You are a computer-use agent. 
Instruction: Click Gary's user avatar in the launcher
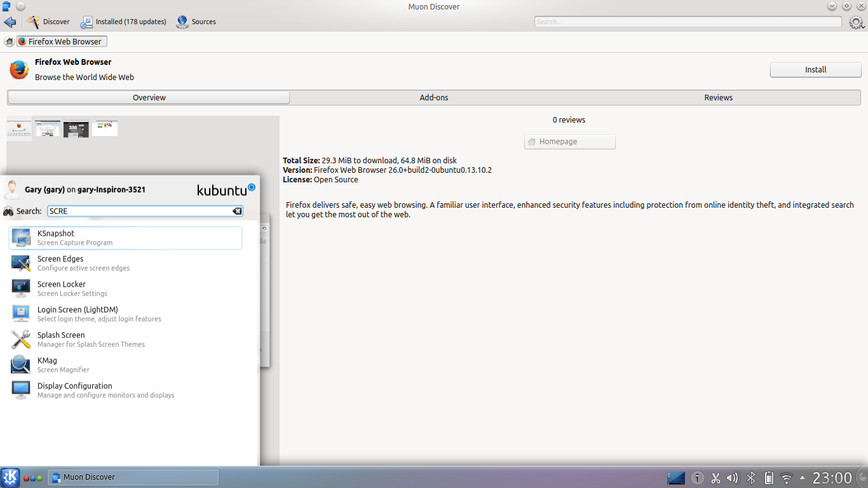coord(11,189)
